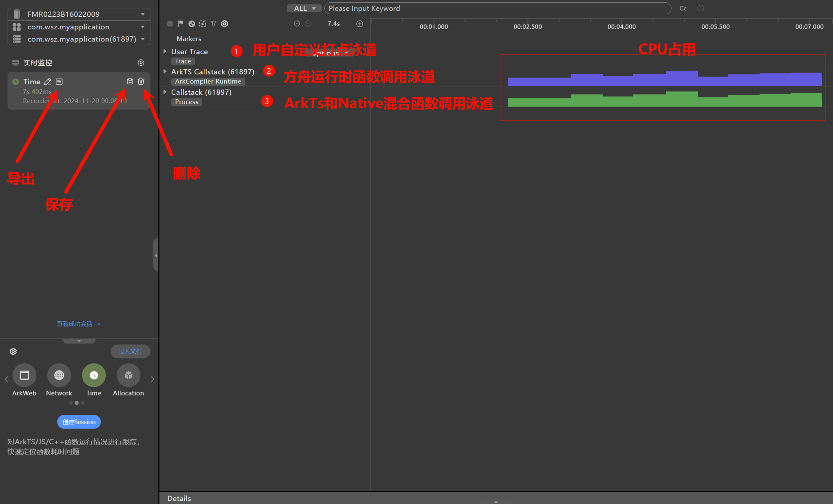Click the 查看成功会话 link

[79, 324]
